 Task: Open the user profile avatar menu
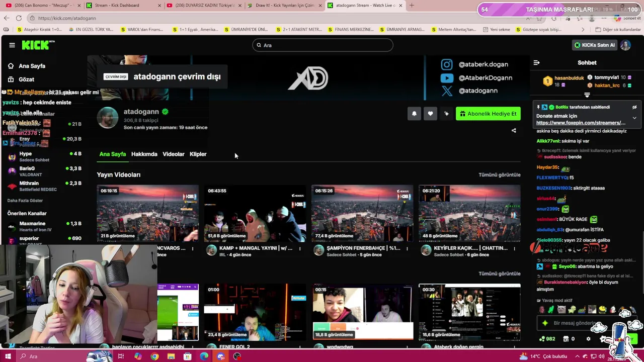[625, 45]
